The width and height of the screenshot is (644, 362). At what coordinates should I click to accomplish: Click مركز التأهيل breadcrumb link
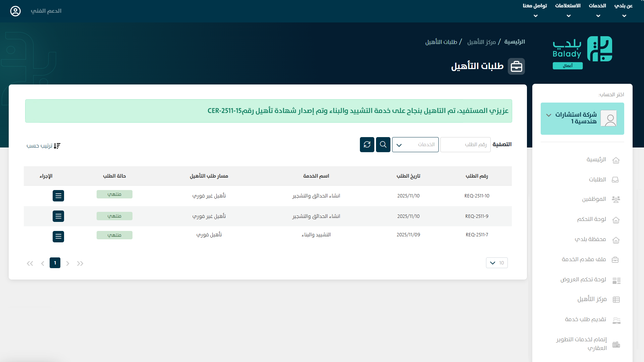(x=481, y=42)
